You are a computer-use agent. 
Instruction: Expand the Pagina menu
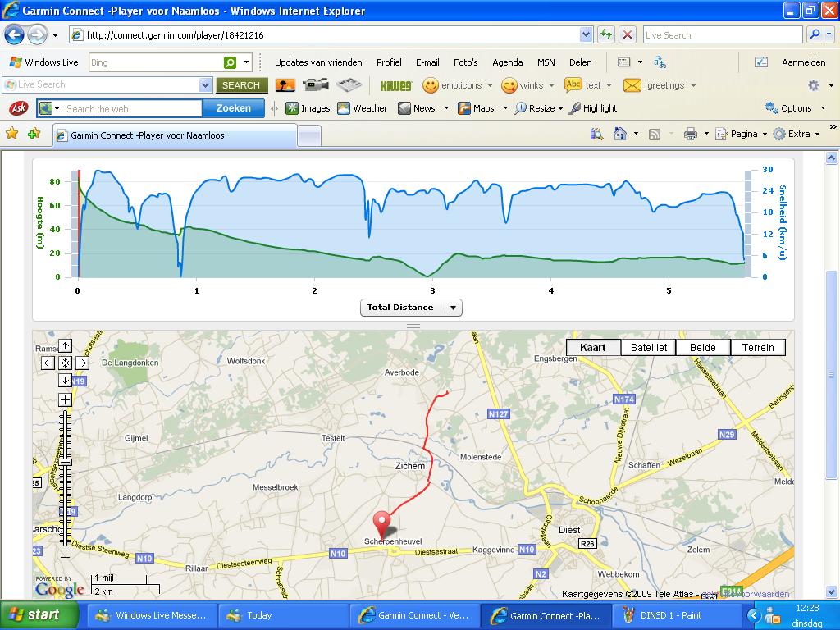click(x=742, y=134)
